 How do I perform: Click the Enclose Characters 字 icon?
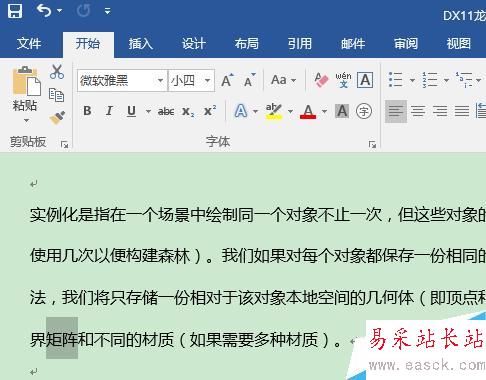coord(364,111)
